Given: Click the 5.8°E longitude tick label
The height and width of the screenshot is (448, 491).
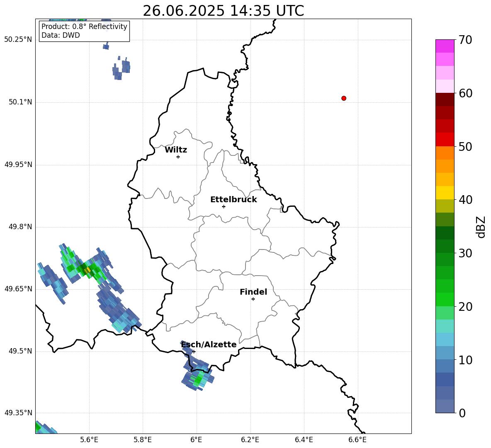Looking at the screenshot, I should [x=143, y=440].
